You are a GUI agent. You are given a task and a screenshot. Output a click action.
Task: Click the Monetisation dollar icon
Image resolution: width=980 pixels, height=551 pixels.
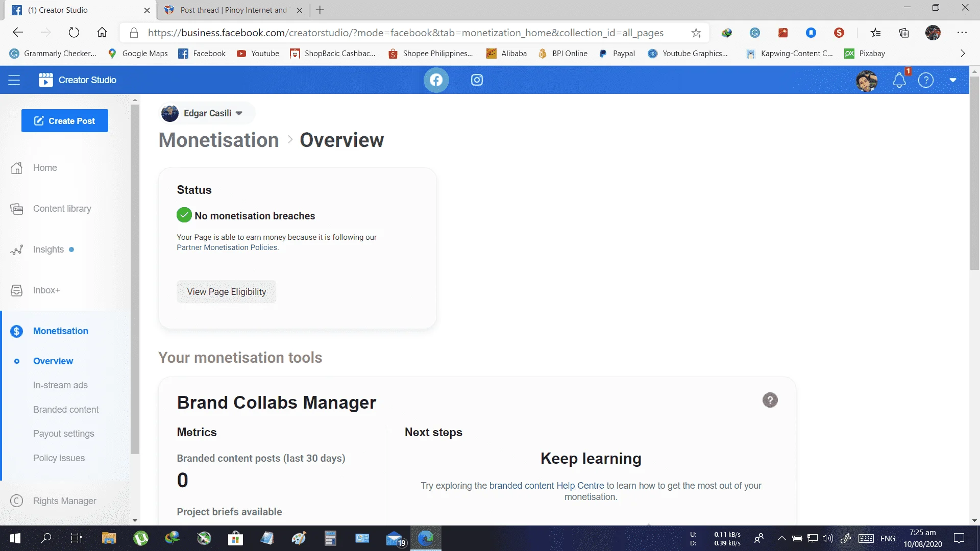17,331
